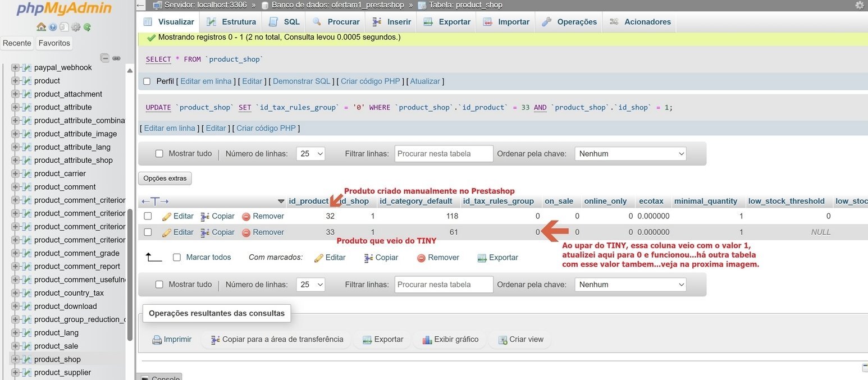Click Copiar icon in Com marcados row
Screen dimensions: 868x380
(x=368, y=258)
